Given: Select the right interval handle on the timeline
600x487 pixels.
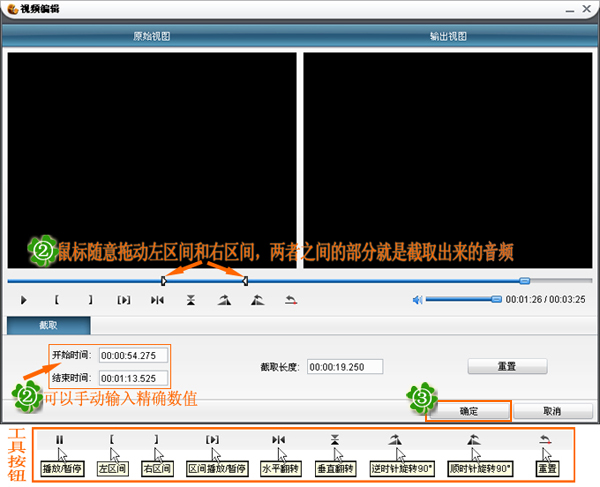Looking at the screenshot, I should (x=245, y=281).
